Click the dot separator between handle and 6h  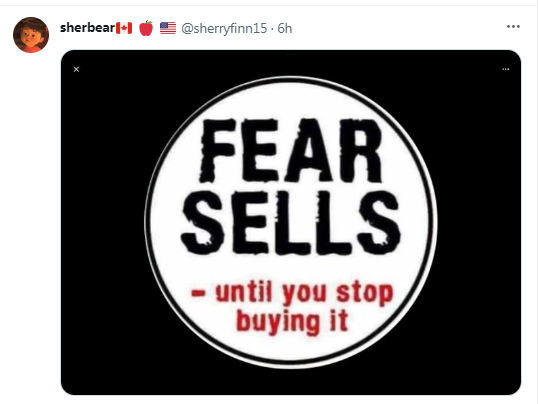click(272, 29)
